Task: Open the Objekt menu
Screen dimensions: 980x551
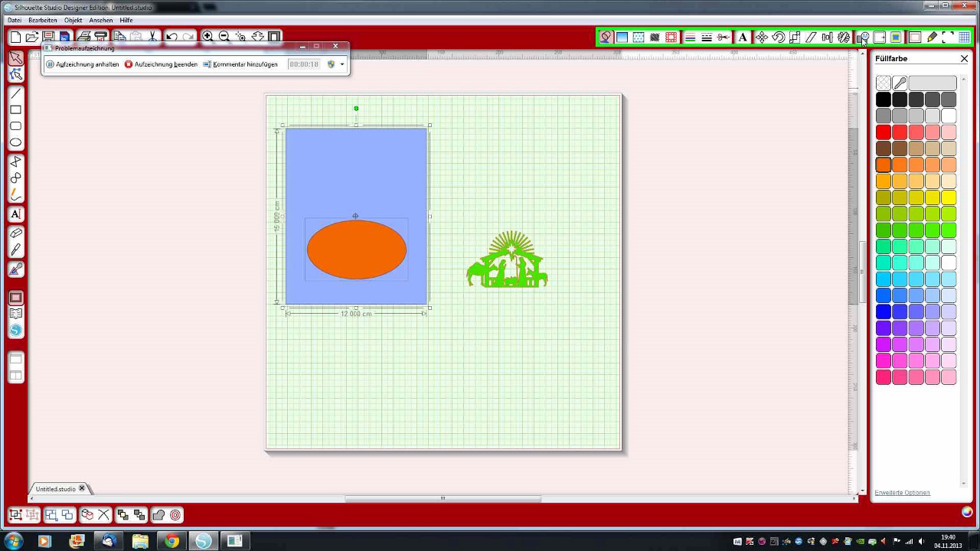Action: click(x=73, y=20)
